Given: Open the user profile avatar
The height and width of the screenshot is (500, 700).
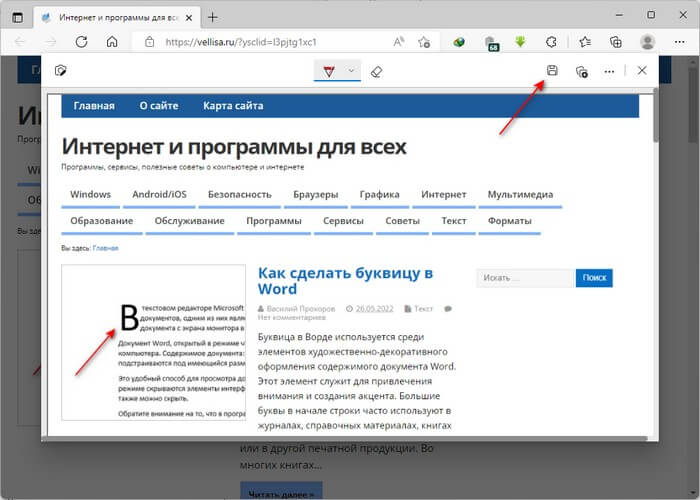Looking at the screenshot, I should pyautogui.click(x=647, y=42).
